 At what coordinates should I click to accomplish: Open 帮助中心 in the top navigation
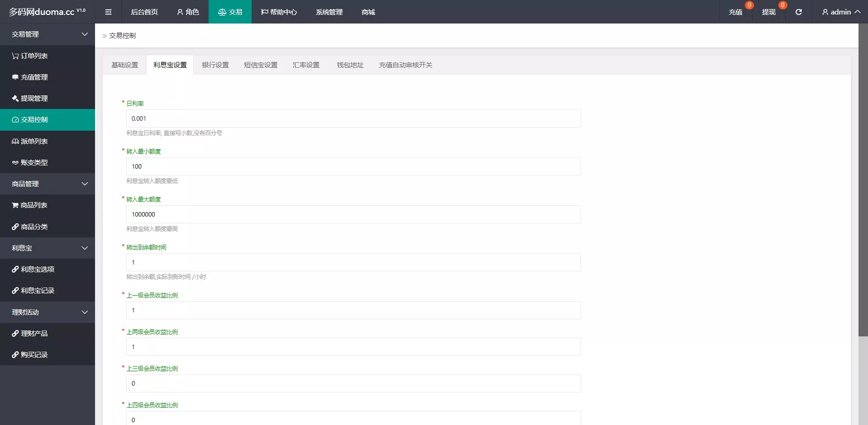pyautogui.click(x=279, y=12)
